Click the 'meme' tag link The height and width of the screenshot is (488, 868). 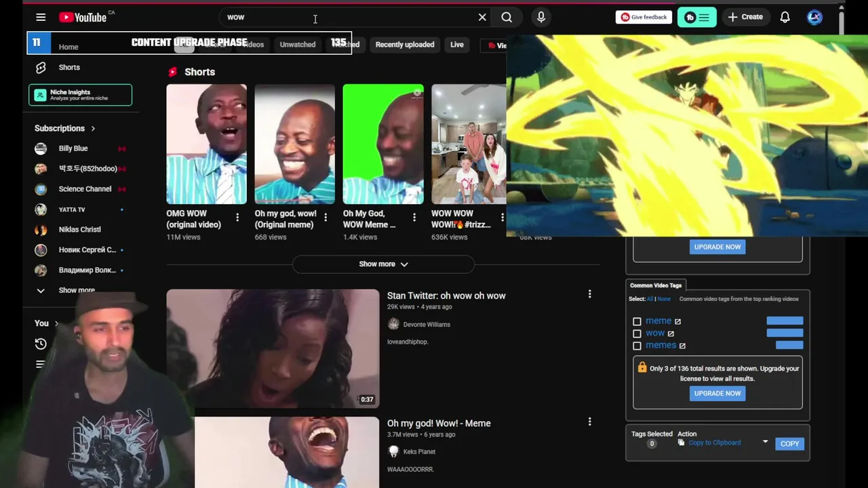[658, 321]
